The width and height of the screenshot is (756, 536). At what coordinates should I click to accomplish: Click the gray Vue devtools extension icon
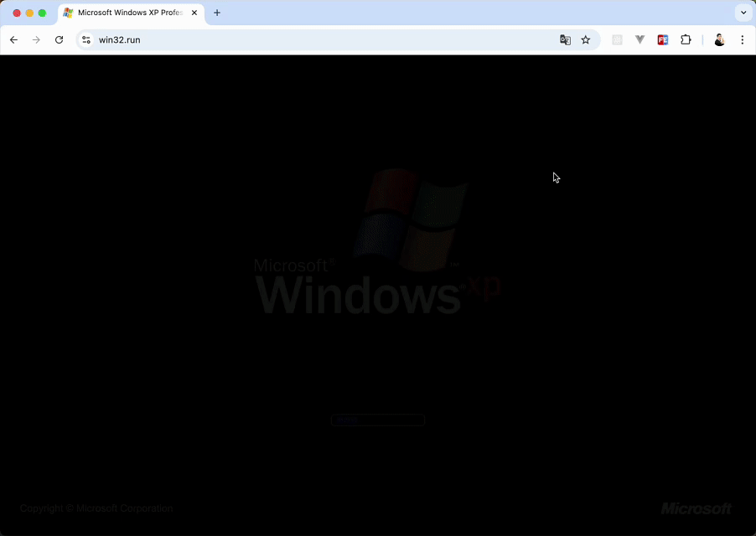640,39
